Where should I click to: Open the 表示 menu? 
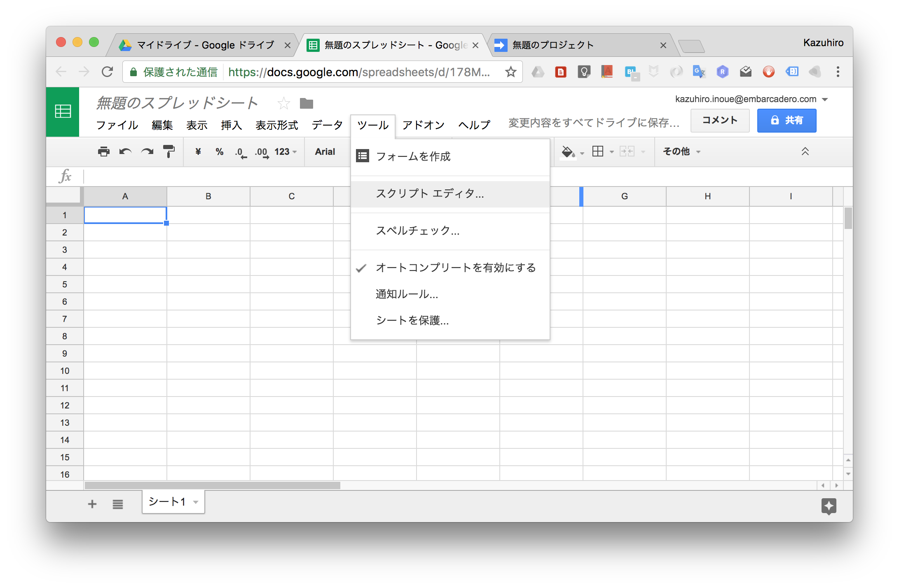click(x=197, y=125)
